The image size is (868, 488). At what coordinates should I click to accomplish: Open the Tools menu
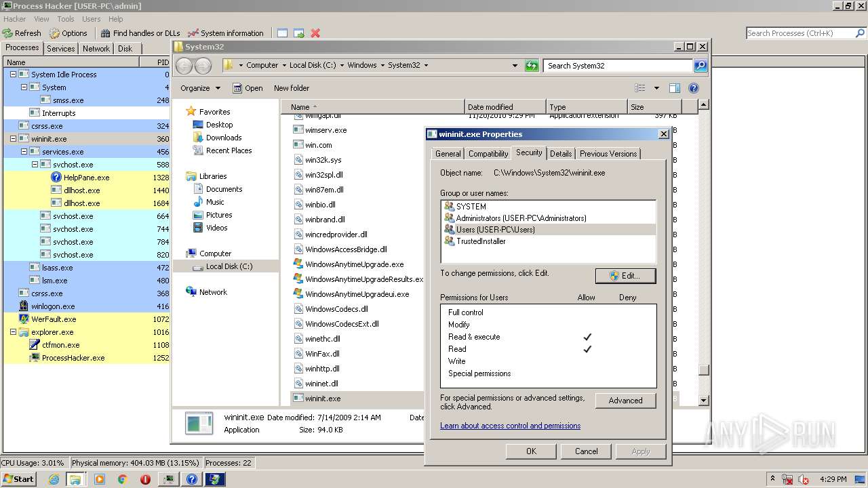click(x=66, y=19)
